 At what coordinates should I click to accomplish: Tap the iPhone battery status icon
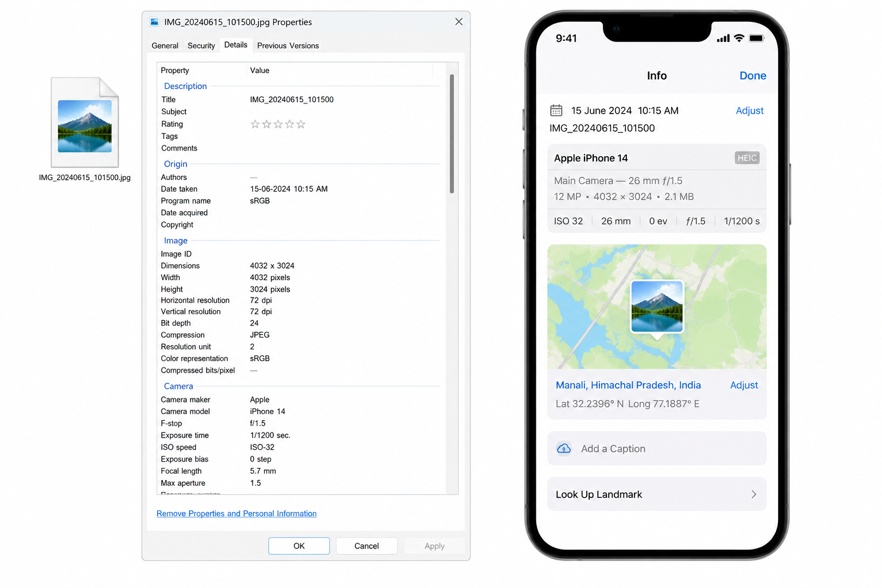(x=757, y=38)
